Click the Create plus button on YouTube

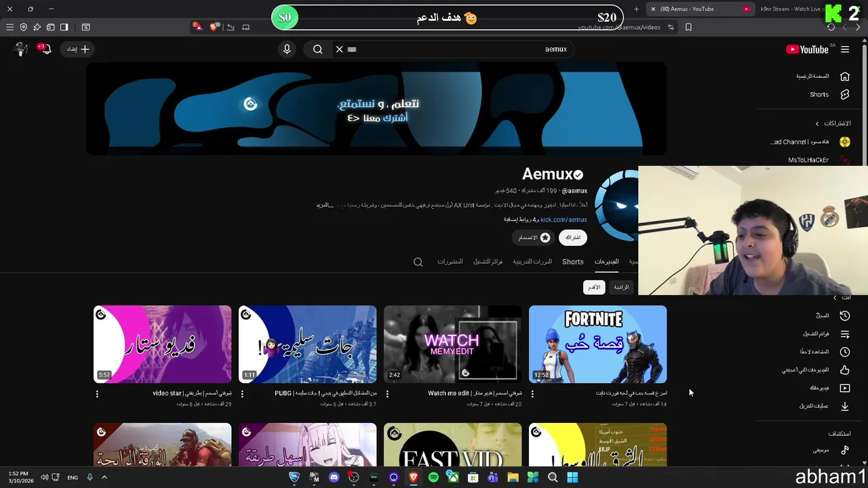79,49
